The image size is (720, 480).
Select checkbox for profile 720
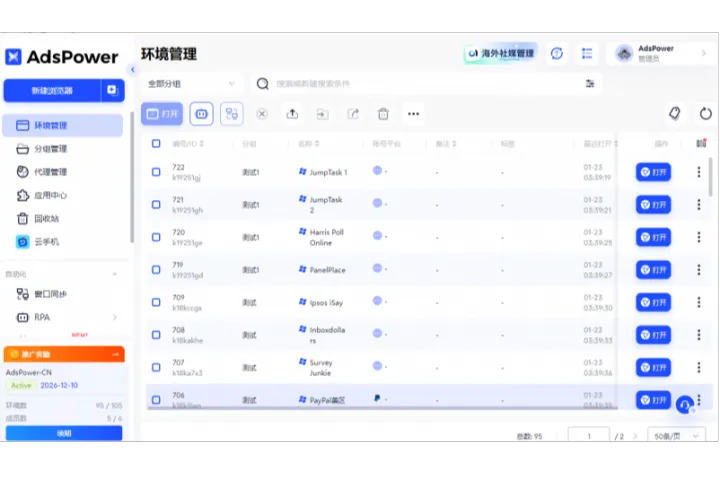coord(156,237)
